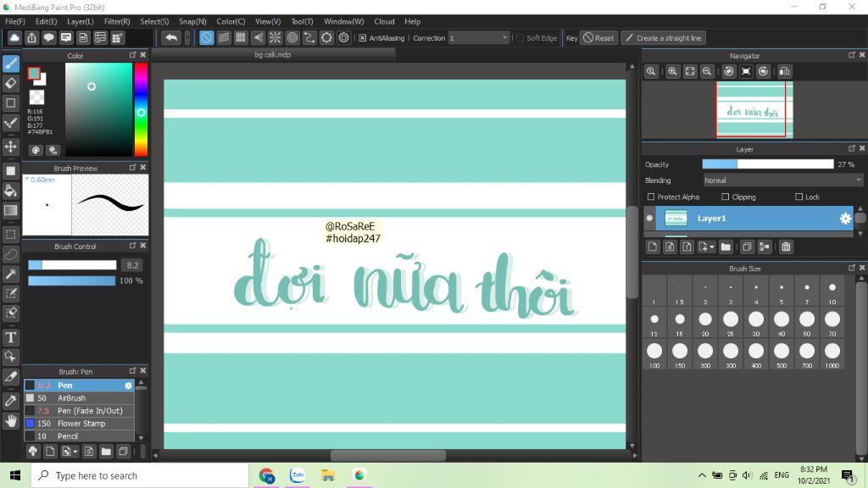868x488 pixels.
Task: Delete layer with the trash icon
Action: (x=786, y=247)
